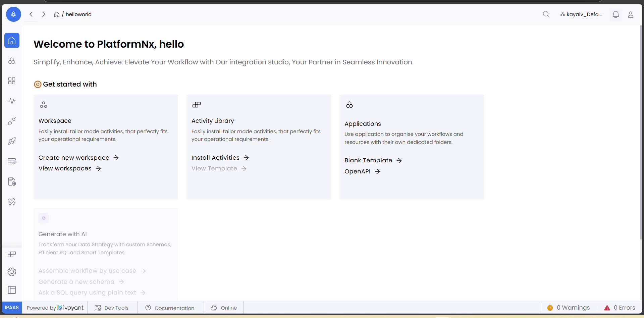Open the four-squares grid icon in sidebar

click(x=12, y=81)
